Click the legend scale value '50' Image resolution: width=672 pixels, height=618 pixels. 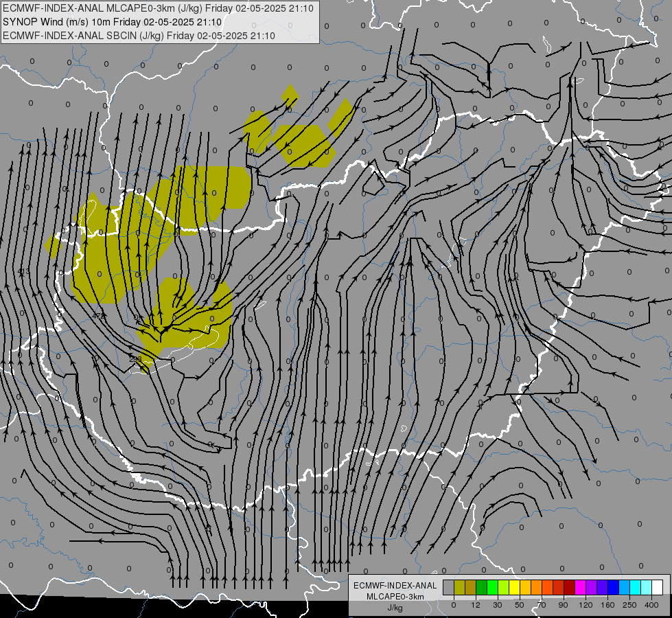(x=520, y=605)
